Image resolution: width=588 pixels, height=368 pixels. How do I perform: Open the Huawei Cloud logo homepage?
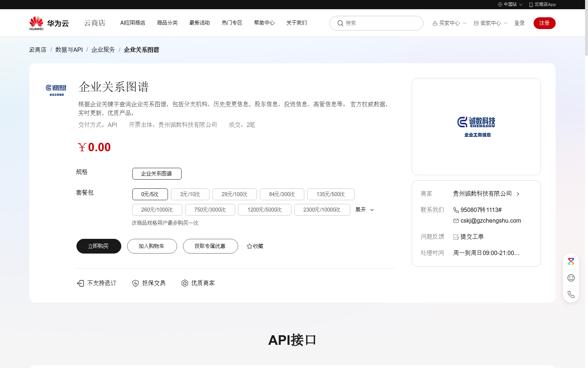point(49,23)
